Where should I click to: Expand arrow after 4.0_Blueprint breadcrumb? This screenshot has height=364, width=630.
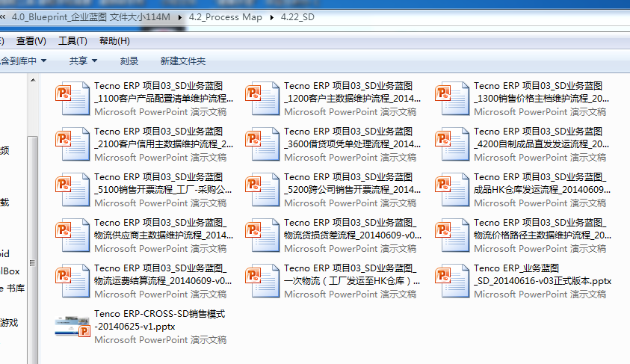pyautogui.click(x=179, y=18)
